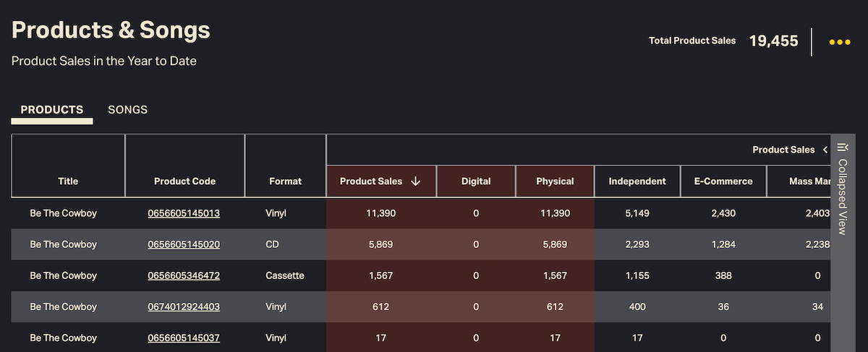Click the Product Code column header
868x352 pixels.
pos(184,181)
